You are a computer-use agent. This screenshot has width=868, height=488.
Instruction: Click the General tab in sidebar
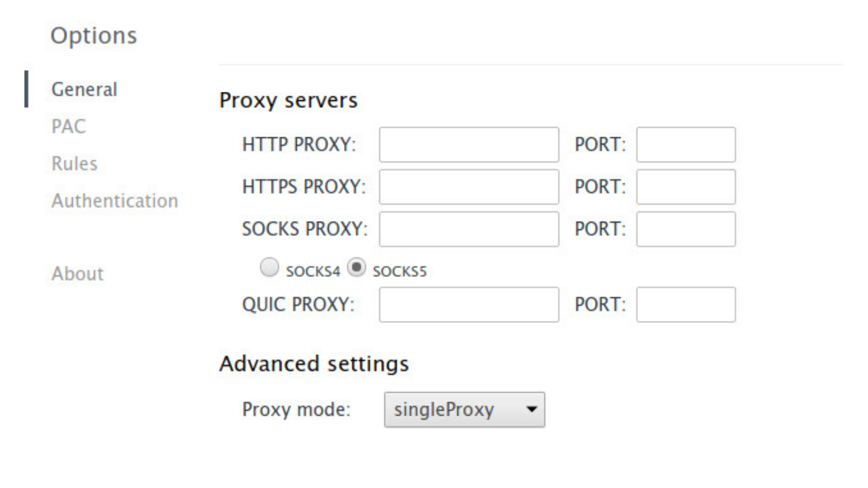pyautogui.click(x=84, y=88)
